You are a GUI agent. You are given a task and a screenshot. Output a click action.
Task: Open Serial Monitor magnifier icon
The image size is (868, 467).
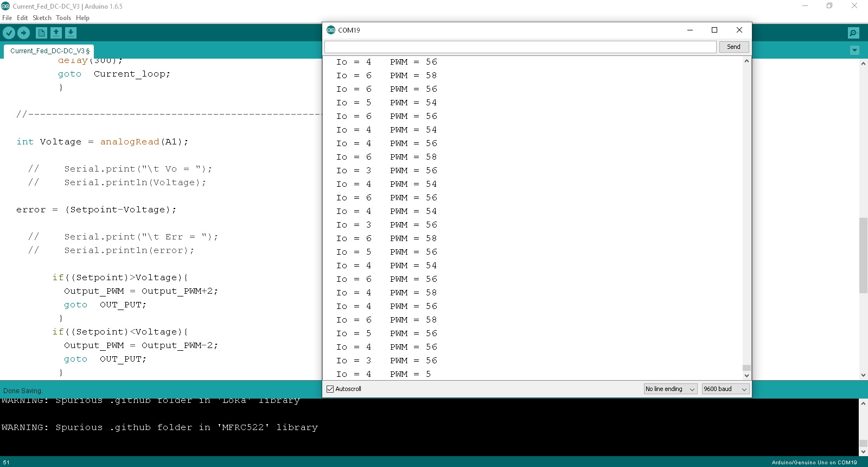coord(853,33)
